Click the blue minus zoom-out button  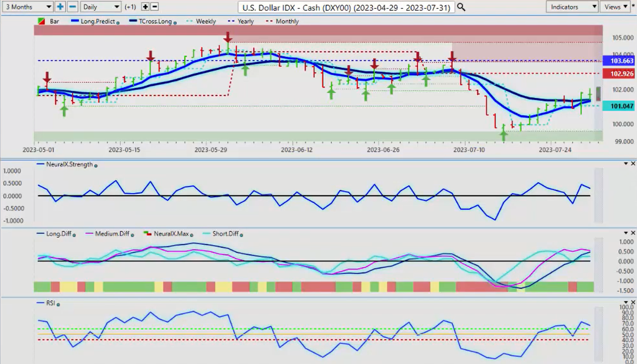(73, 7)
